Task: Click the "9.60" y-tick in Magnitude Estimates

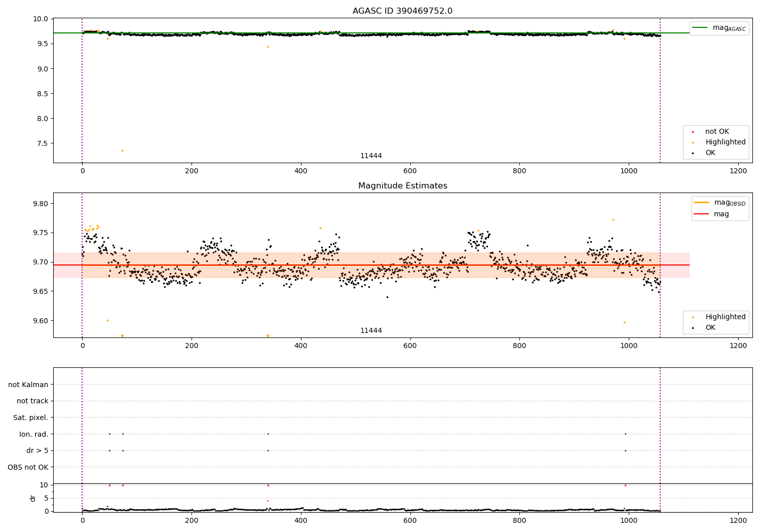Action: (41, 321)
